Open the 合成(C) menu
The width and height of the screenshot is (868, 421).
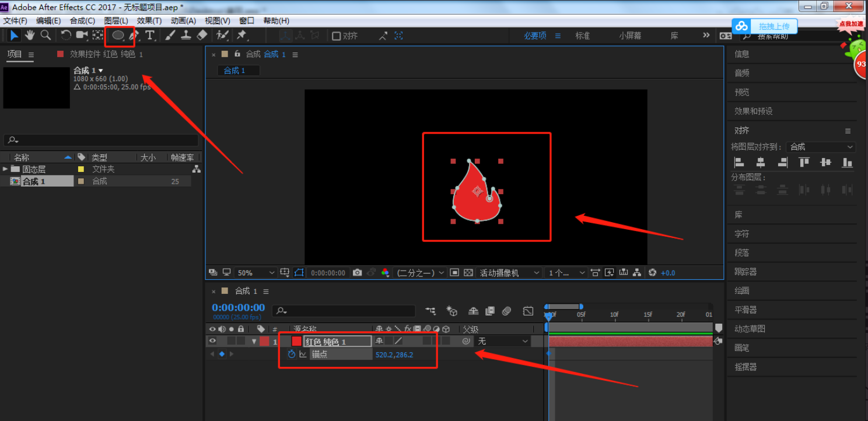(x=82, y=20)
